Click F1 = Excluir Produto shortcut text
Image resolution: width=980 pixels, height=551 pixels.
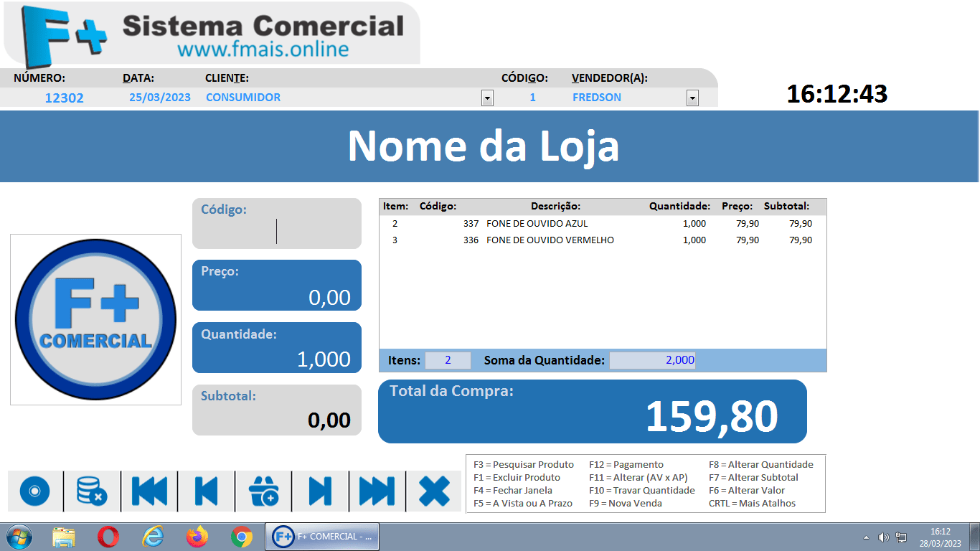tap(517, 478)
